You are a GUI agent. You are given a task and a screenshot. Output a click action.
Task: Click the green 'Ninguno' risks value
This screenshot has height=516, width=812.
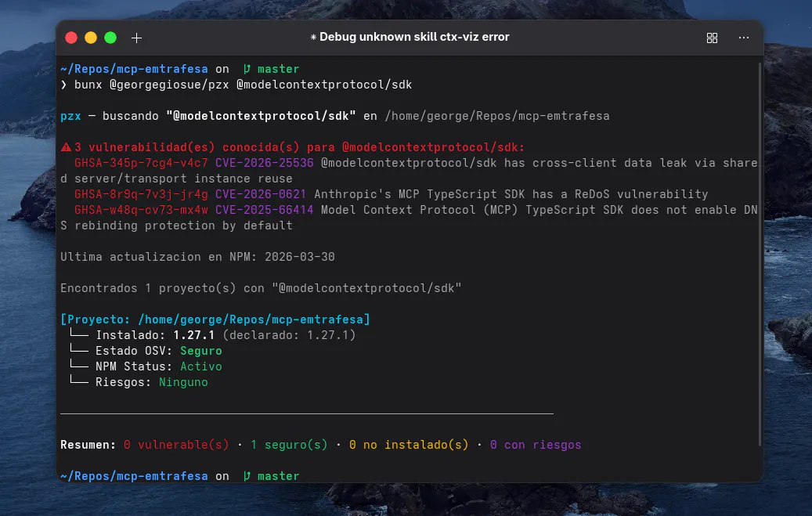(x=183, y=382)
